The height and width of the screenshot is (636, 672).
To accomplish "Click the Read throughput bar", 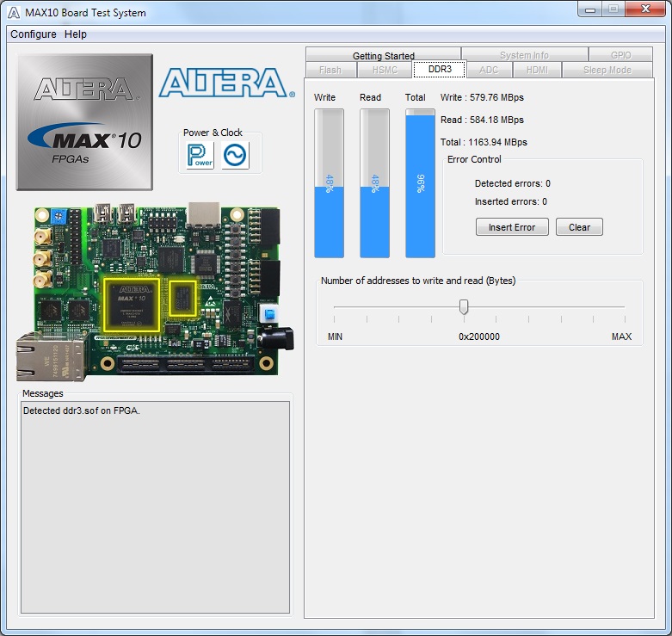I will (374, 183).
